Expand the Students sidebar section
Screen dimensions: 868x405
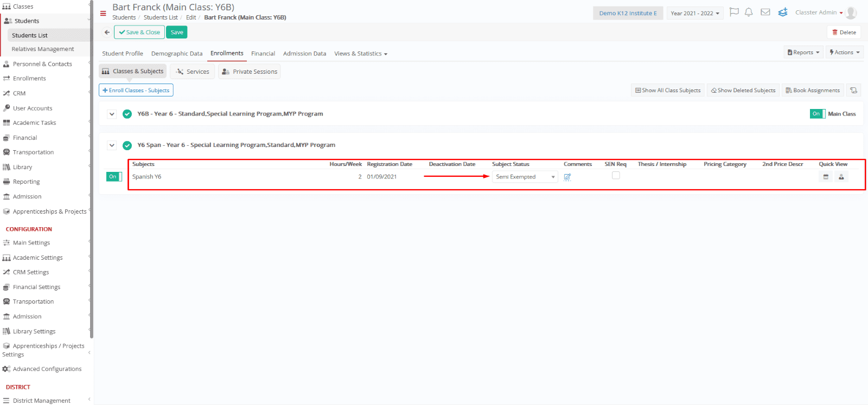point(46,21)
